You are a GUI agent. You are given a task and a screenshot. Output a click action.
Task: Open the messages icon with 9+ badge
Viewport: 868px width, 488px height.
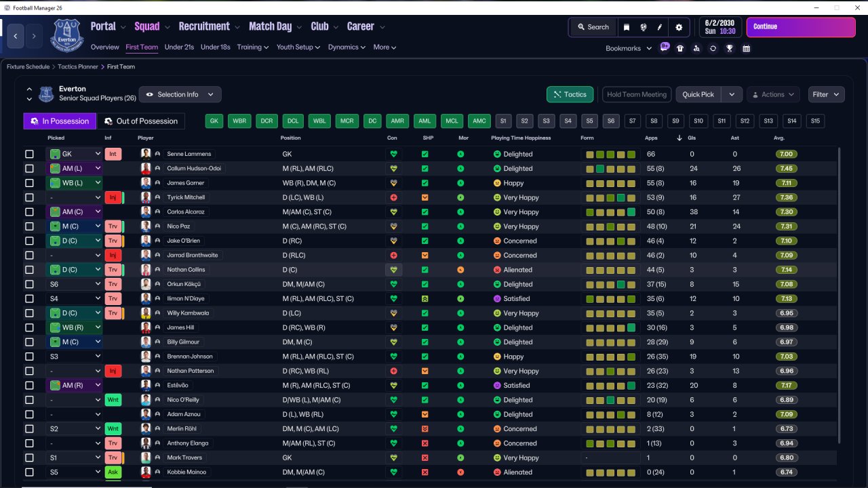(665, 48)
